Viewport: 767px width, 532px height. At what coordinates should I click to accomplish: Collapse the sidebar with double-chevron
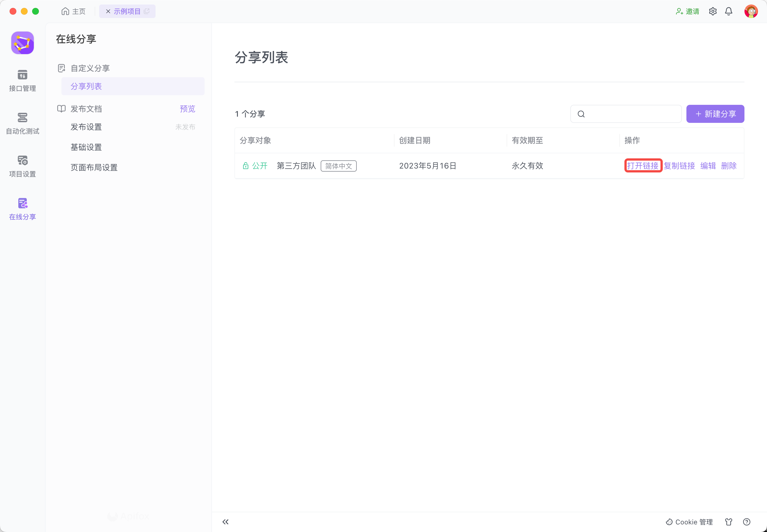(226, 522)
